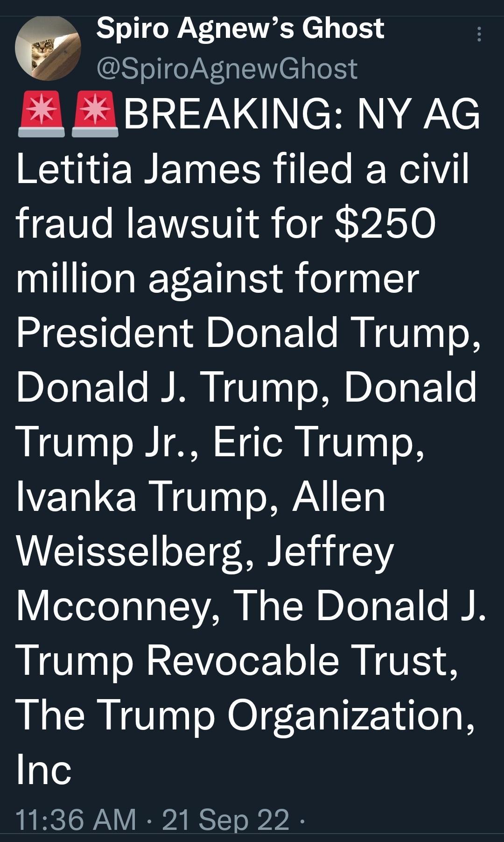
Task: Tap the profile picture of Spiro Agnew's Ghost
Action: [x=47, y=49]
